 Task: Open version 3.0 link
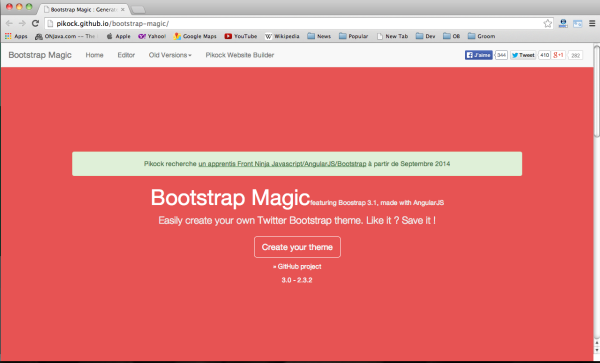[286, 280]
